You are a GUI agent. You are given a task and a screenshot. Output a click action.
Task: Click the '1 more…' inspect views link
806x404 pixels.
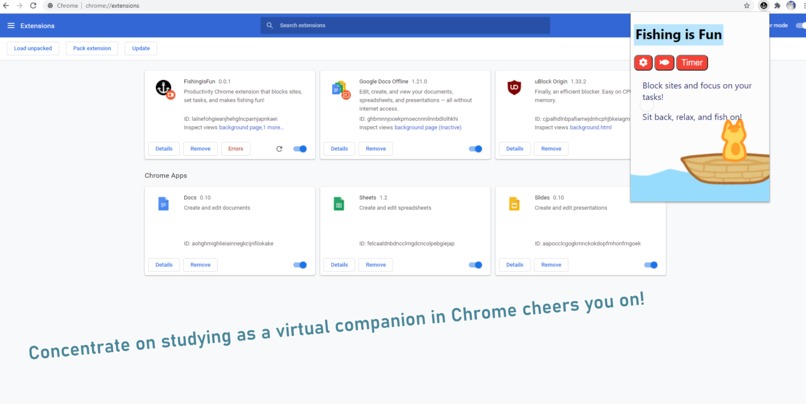pyautogui.click(x=273, y=127)
